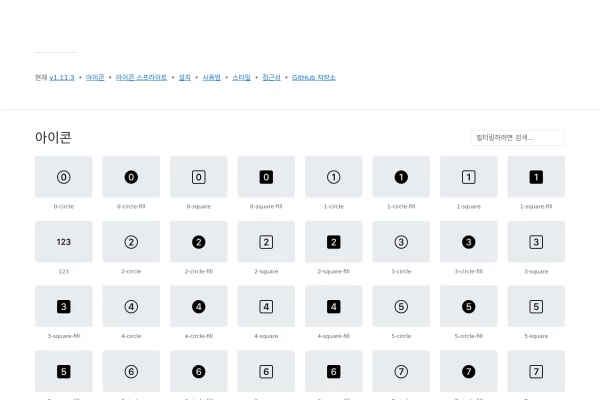Open the 사용법 link
Image resolution: width=600 pixels, height=400 pixels.
point(211,77)
